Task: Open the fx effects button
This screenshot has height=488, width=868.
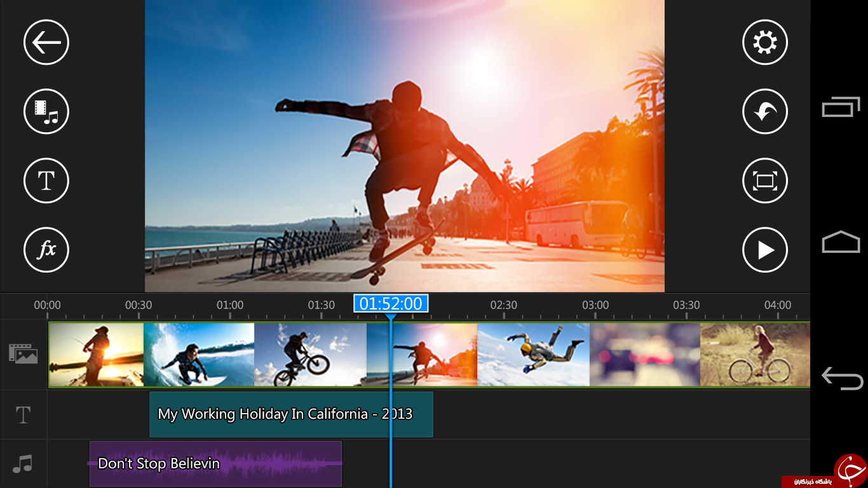Action: (46, 250)
